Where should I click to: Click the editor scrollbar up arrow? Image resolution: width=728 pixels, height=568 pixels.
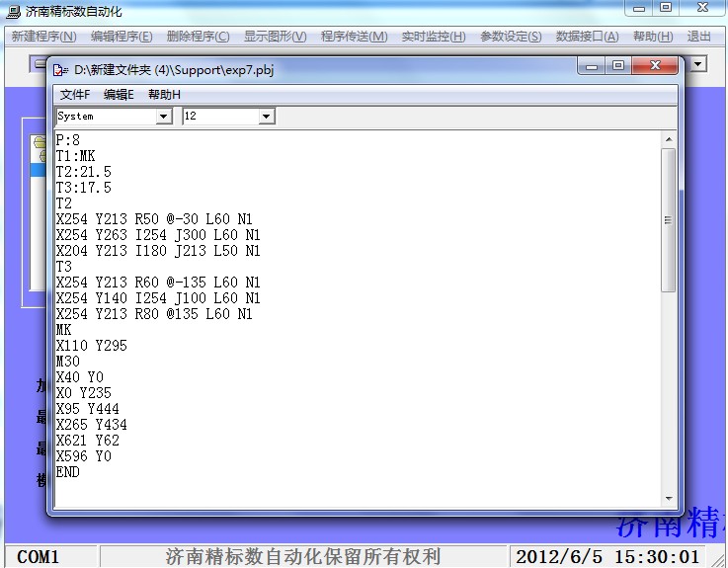coord(669,139)
